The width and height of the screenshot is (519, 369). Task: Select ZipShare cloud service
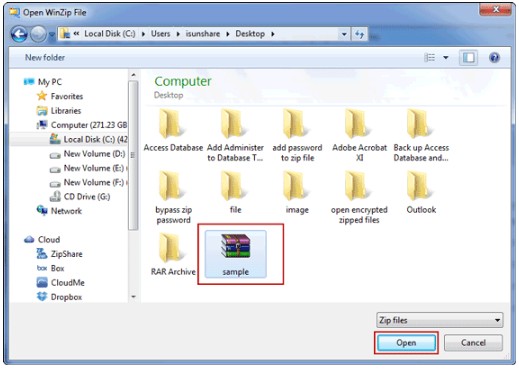coord(59,254)
